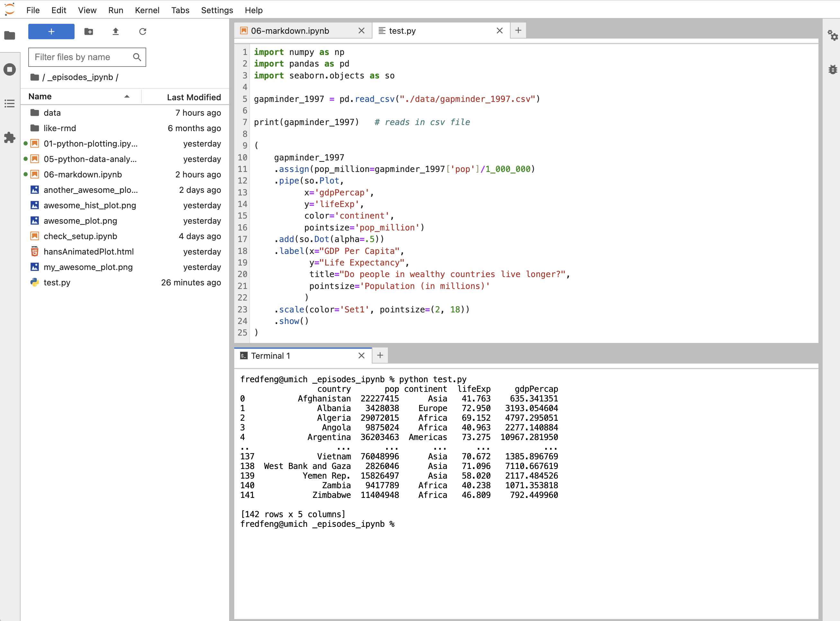
Task: Click the HTML5 icon beside hansAnimatedPlot.html
Action: click(35, 251)
